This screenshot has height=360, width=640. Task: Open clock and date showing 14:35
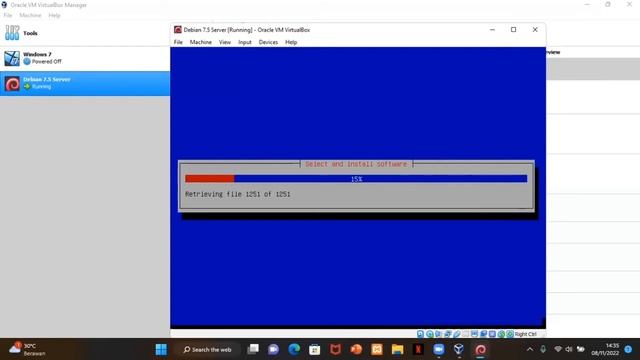605,349
